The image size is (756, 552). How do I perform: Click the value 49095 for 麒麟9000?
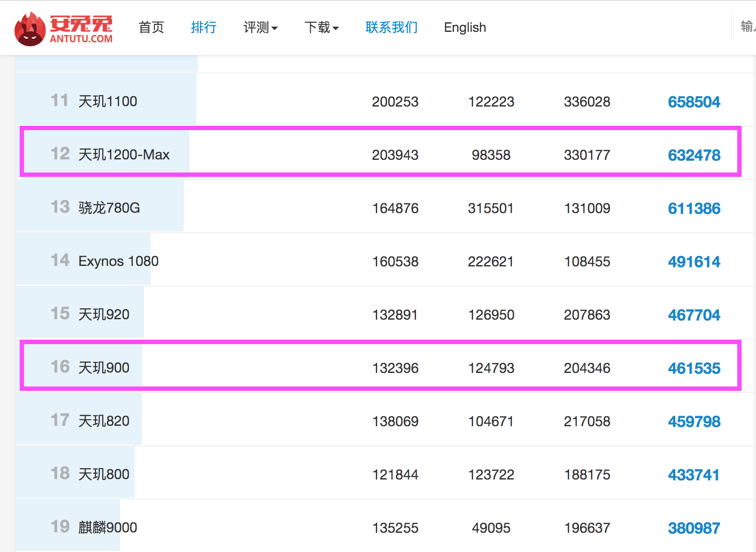[491, 528]
